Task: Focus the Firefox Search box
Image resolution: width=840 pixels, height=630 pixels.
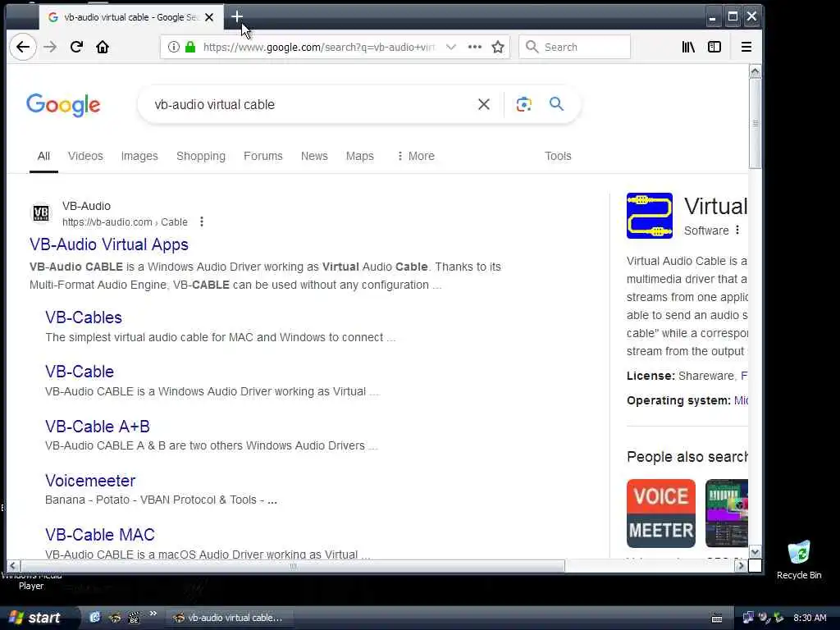Action: coord(574,47)
